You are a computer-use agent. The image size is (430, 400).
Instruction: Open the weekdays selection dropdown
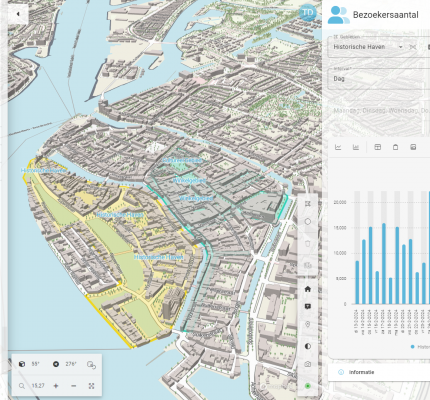[379, 110]
